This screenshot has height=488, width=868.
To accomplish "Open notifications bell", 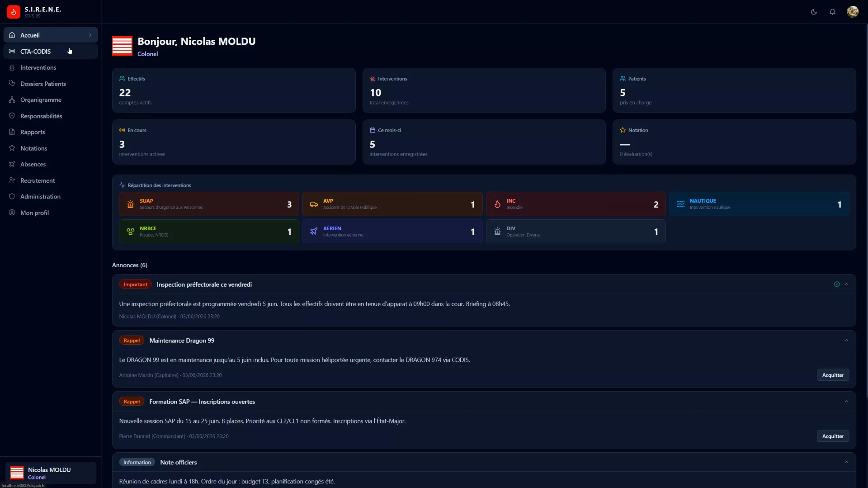I will point(832,12).
